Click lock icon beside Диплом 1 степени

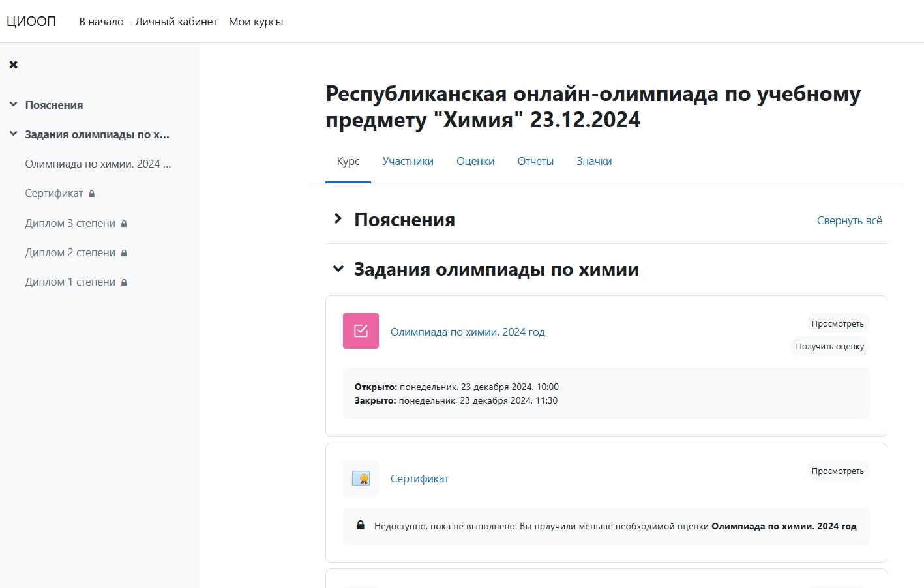124,282
